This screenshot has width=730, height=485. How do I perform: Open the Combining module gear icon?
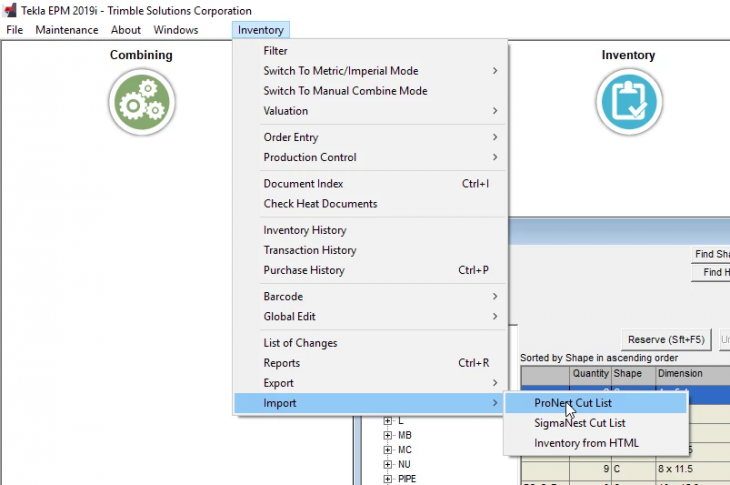[142, 102]
